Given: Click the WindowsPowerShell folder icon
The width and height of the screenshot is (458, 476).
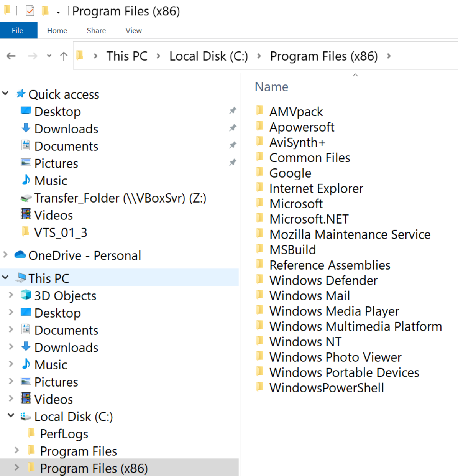Looking at the screenshot, I should (260, 387).
